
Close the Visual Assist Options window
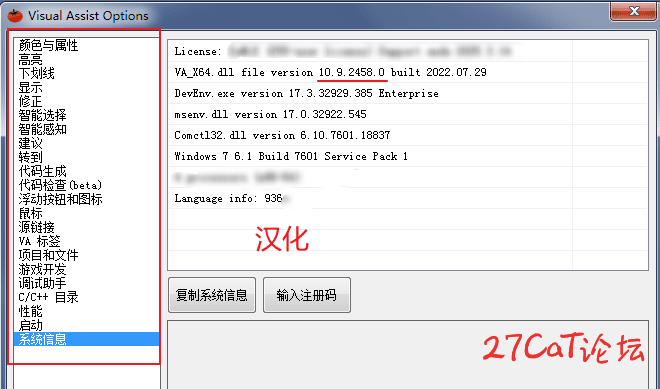point(634,11)
